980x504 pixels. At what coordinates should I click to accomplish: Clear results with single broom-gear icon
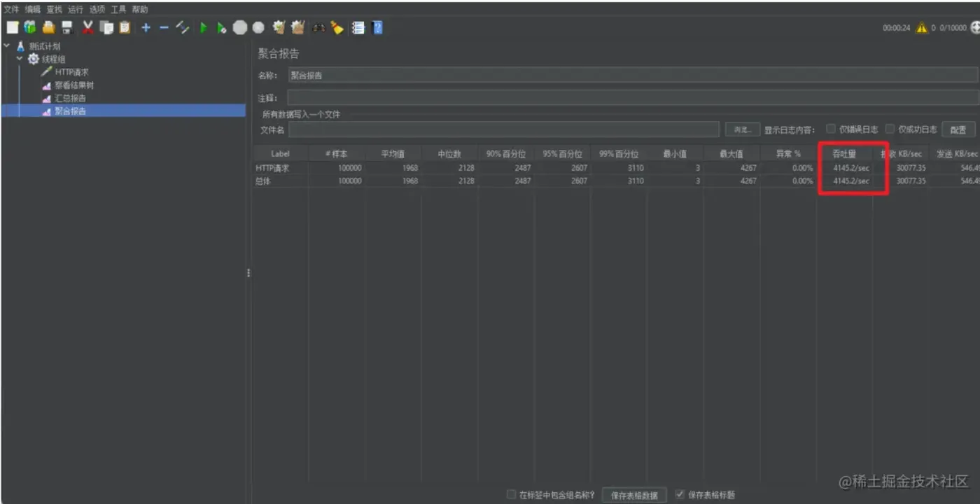tap(279, 27)
